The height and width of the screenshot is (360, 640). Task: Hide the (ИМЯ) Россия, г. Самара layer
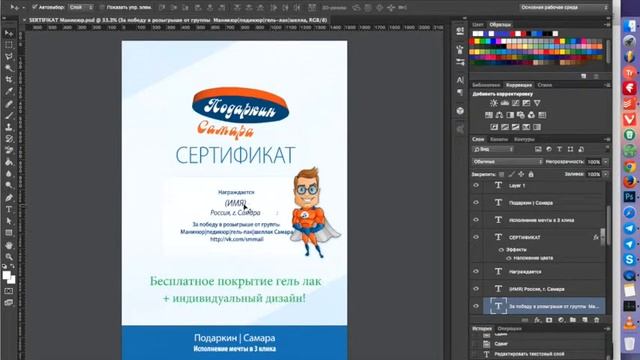coord(476,289)
